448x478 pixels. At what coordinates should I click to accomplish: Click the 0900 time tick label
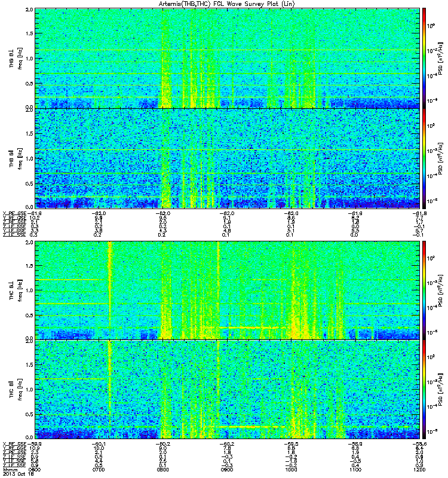[x=227, y=470]
